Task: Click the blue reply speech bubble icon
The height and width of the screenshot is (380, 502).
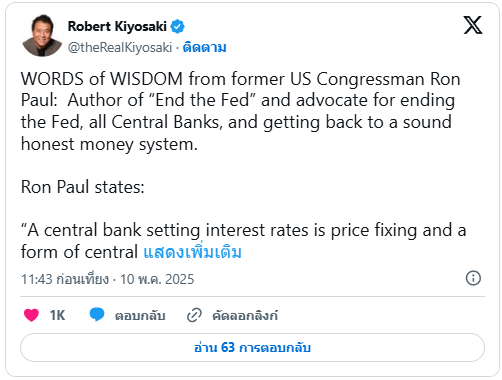Action: [x=97, y=315]
